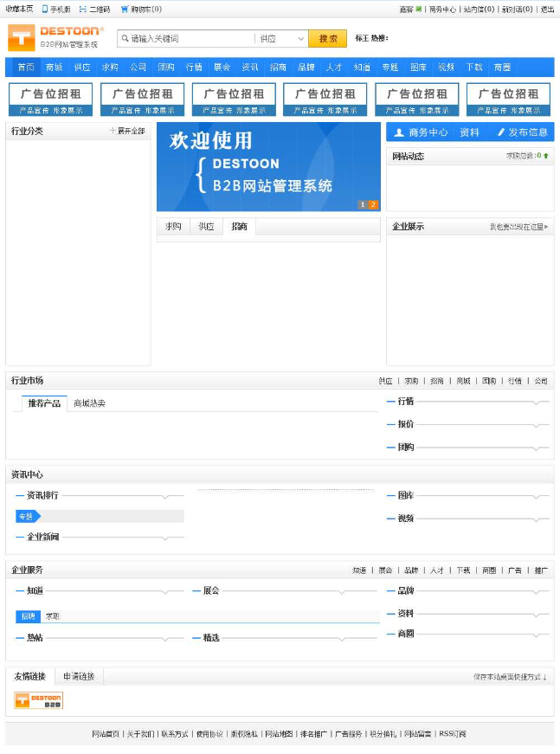Open 资讯 in the blue navigation bar
This screenshot has height=754, width=560.
(x=250, y=68)
